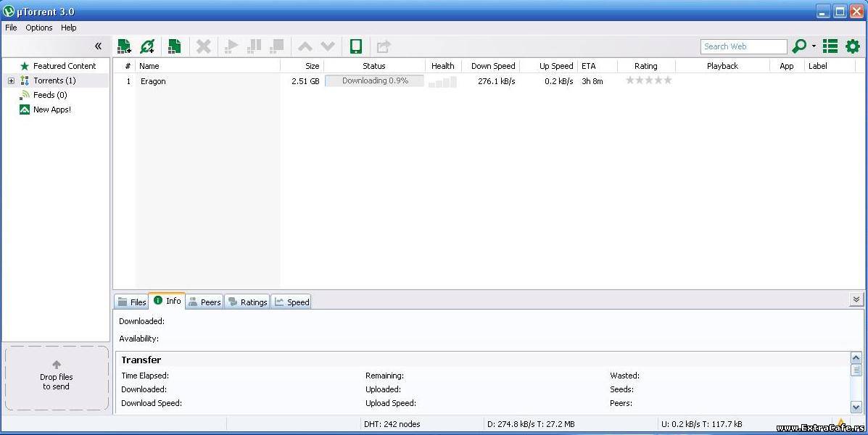This screenshot has width=868, height=435.
Task: Click the Remove torrent X icon
Action: [204, 46]
